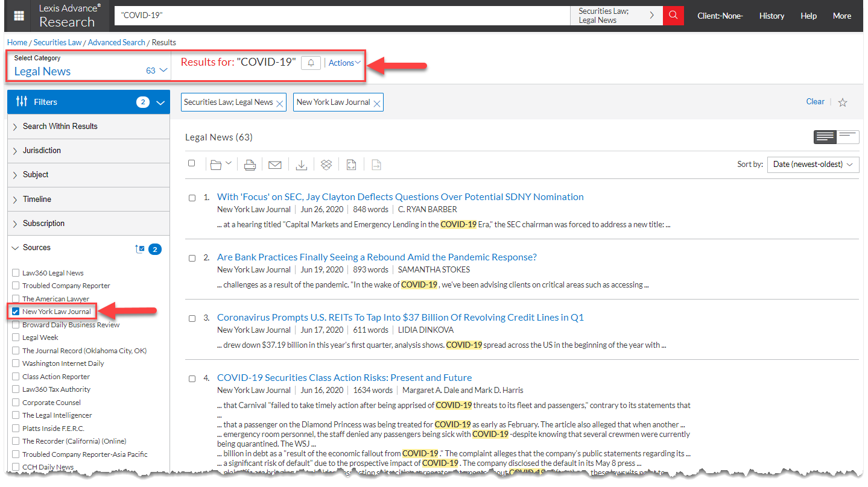This screenshot has height=487, width=868.
Task: Check the Law360 Legal News source
Action: point(16,273)
